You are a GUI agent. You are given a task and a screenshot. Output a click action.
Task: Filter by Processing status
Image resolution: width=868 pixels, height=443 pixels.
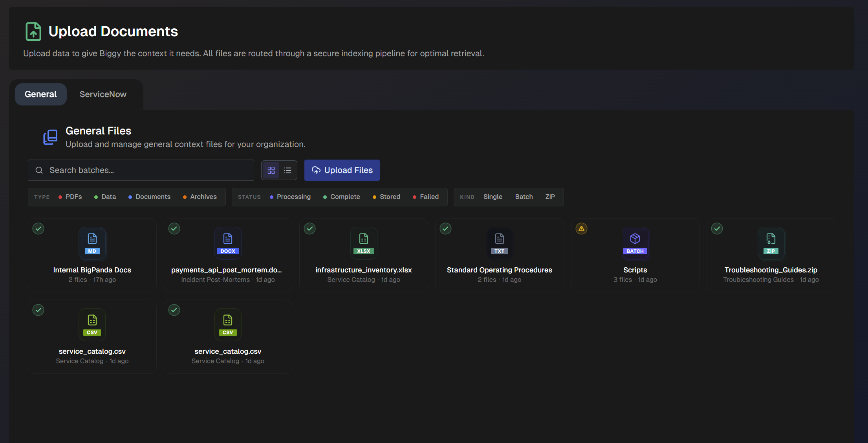(x=290, y=197)
